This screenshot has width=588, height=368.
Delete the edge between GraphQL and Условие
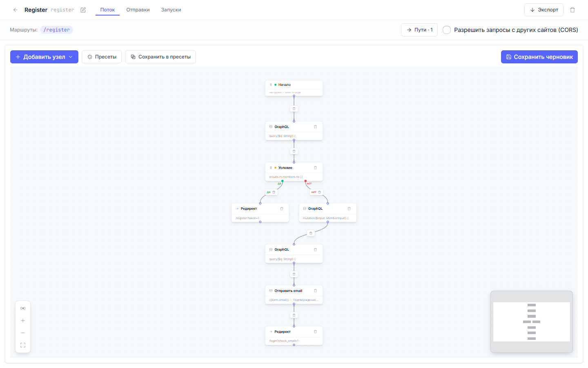[294, 151]
